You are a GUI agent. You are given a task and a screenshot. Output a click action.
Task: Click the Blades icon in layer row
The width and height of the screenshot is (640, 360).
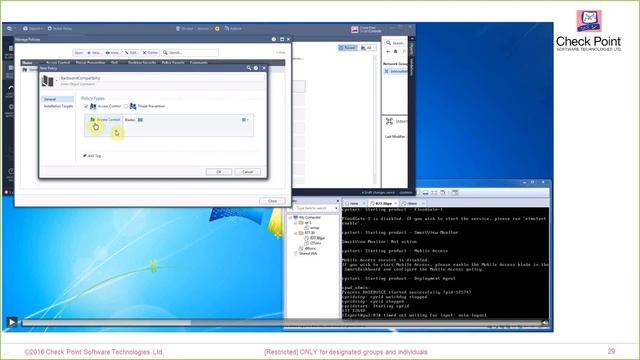coord(140,120)
